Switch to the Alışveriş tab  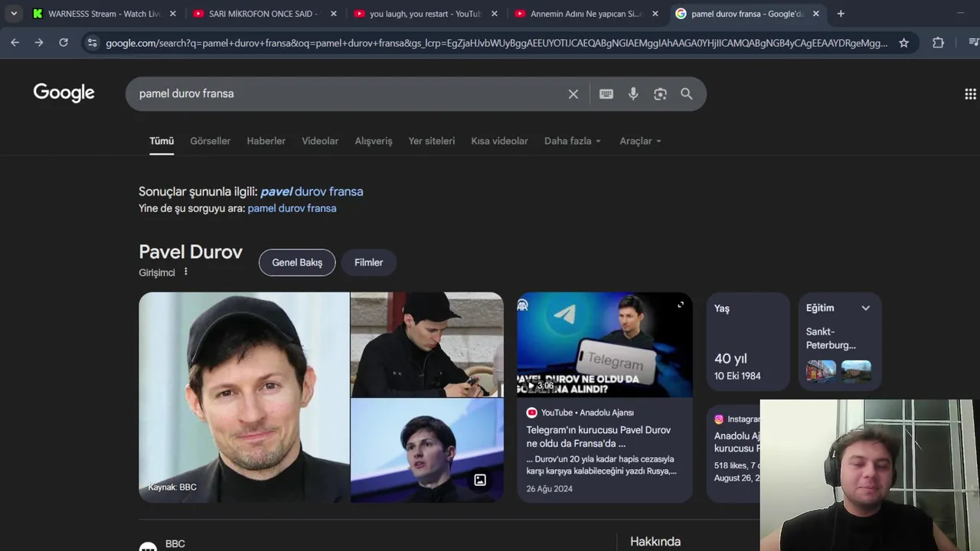click(x=374, y=141)
